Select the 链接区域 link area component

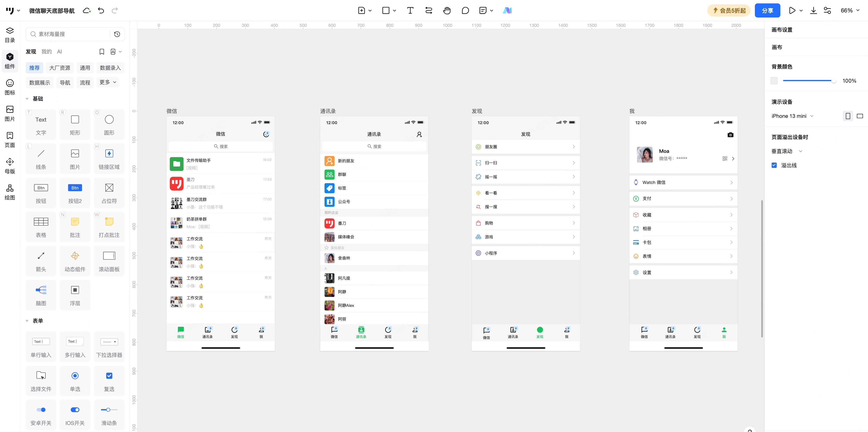(x=109, y=158)
